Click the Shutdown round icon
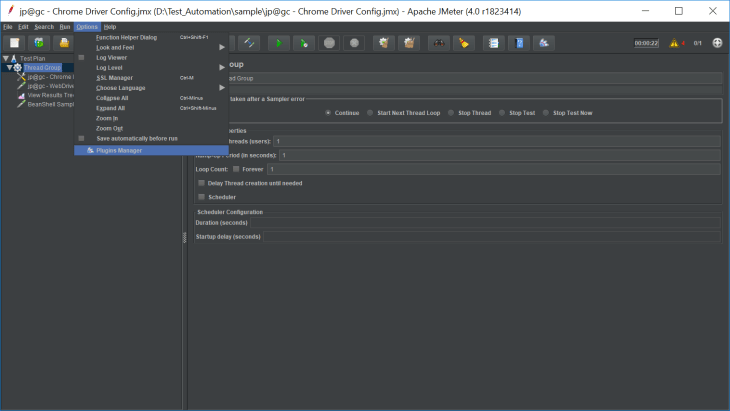This screenshot has height=411, width=730. (354, 43)
